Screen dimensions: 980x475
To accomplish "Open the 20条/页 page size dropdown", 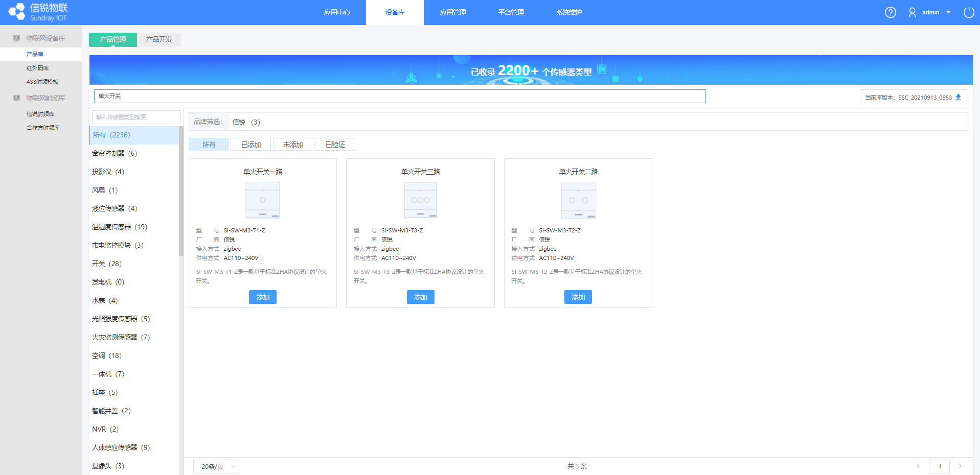I will [x=216, y=466].
